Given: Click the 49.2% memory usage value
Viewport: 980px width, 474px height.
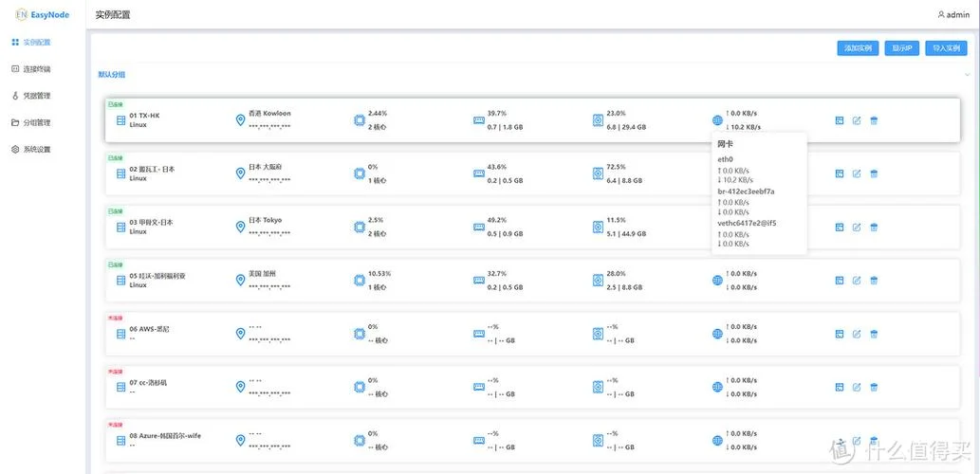Looking at the screenshot, I should click(x=497, y=221).
